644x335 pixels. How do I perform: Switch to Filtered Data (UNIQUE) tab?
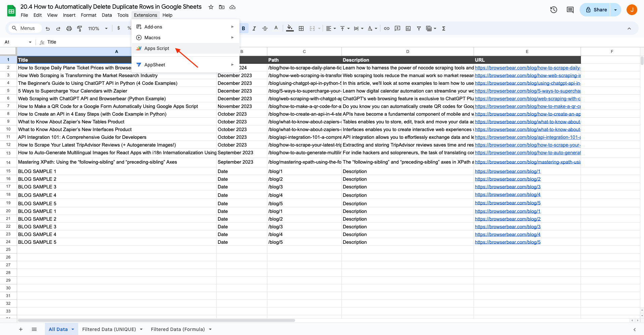109,329
